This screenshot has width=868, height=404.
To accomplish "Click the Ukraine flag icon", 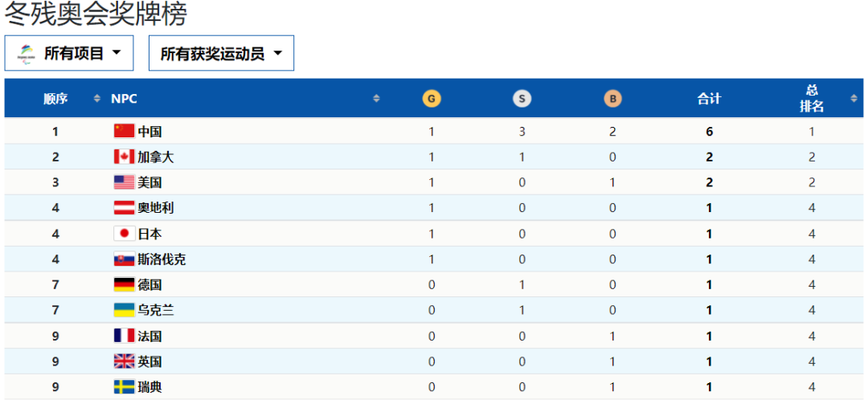I will 124,310.
